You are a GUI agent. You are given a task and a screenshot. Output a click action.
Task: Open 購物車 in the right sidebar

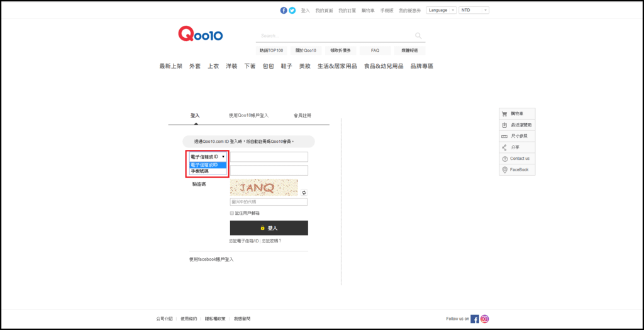[517, 113]
